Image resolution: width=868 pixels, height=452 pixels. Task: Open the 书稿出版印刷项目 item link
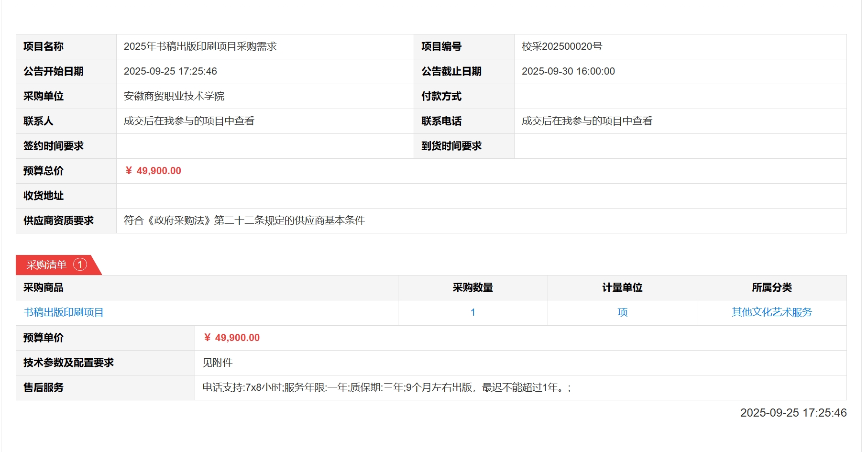coord(64,312)
